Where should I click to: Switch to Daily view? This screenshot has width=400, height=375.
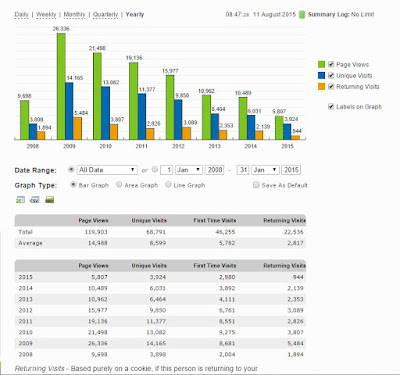(22, 15)
